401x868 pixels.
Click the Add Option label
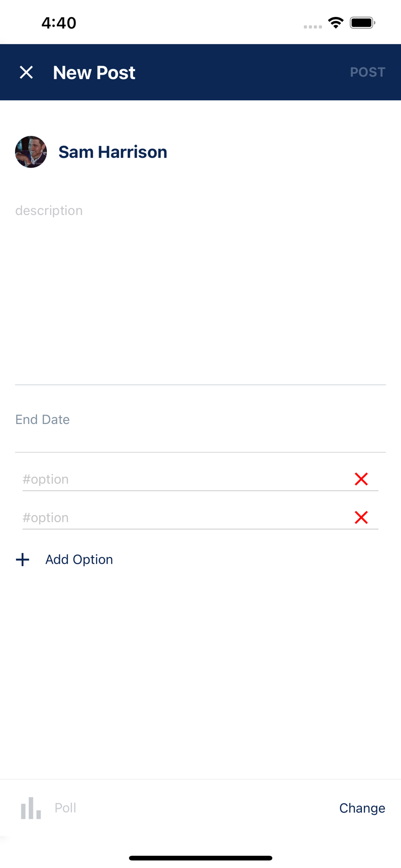point(79,559)
